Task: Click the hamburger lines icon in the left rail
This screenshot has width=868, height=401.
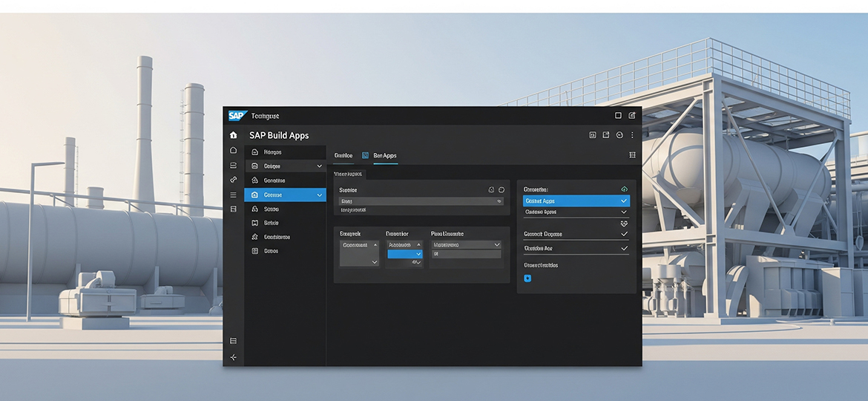Action: tap(234, 195)
